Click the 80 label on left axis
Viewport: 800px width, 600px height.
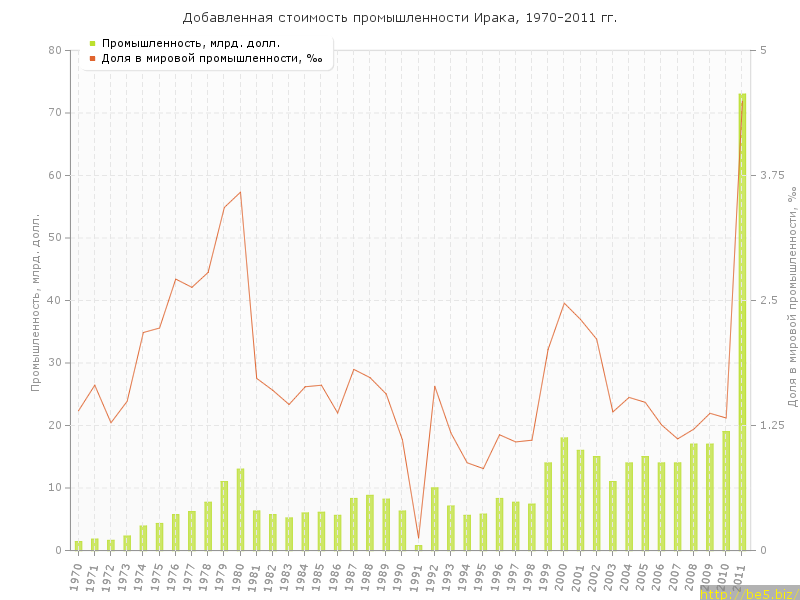click(54, 50)
